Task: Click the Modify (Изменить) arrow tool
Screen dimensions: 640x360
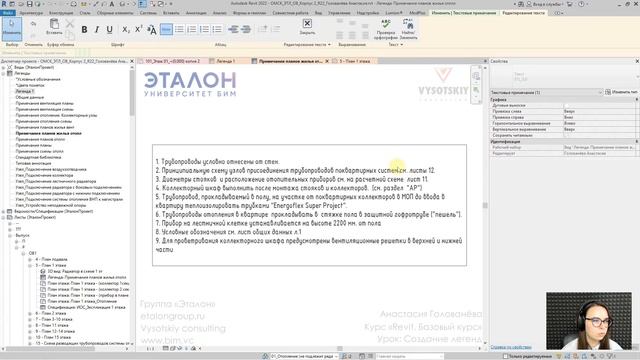Action: point(11,29)
